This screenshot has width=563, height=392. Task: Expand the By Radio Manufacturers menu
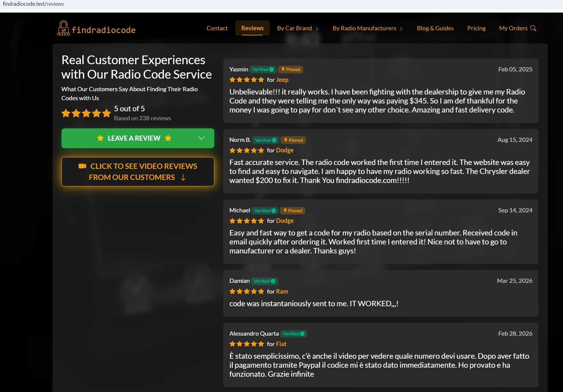pyautogui.click(x=367, y=28)
